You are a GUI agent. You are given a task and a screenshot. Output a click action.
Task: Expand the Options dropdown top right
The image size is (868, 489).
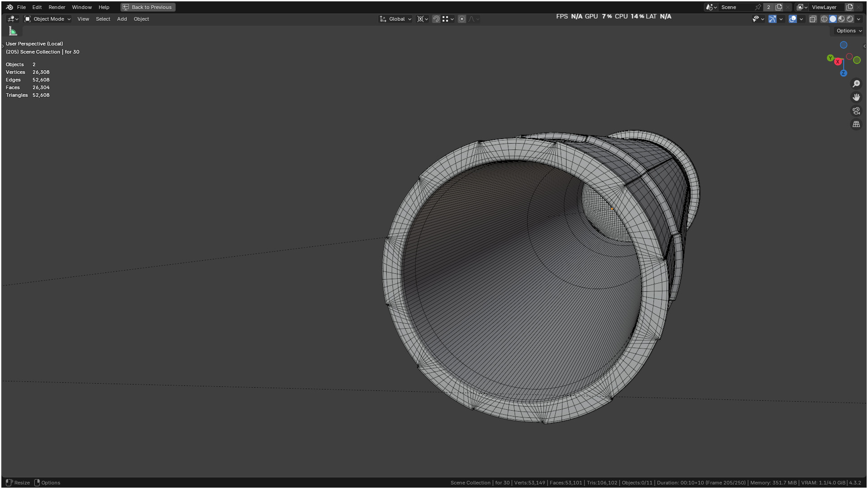(x=849, y=31)
